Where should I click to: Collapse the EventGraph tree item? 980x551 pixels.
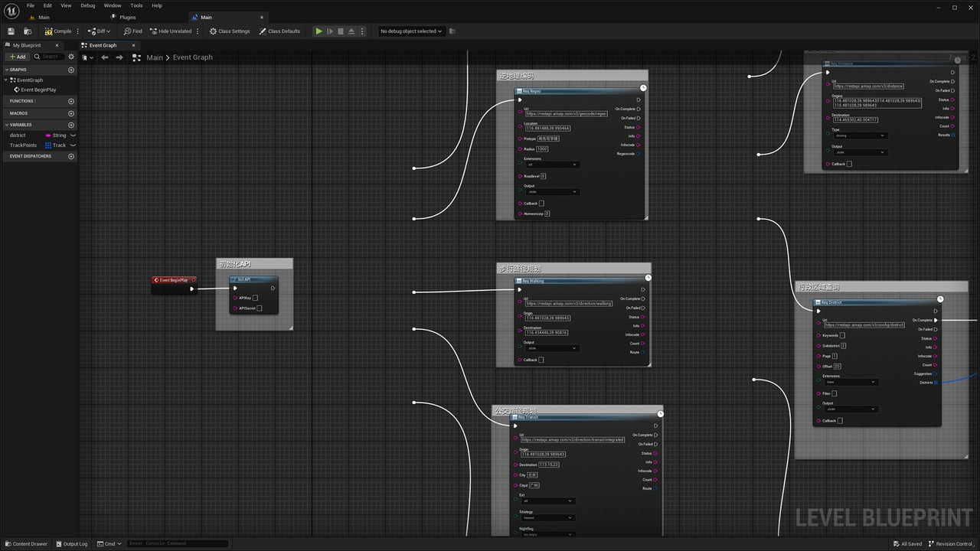tap(6, 80)
